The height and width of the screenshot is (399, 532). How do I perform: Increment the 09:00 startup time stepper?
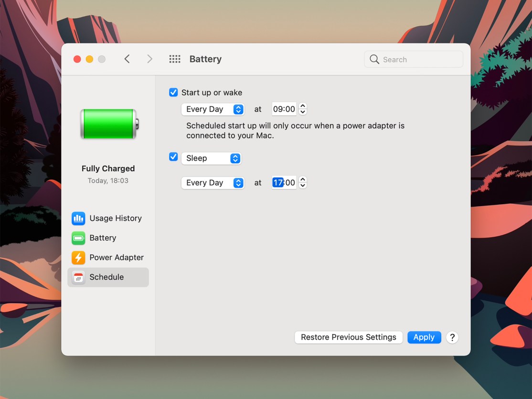pos(303,106)
